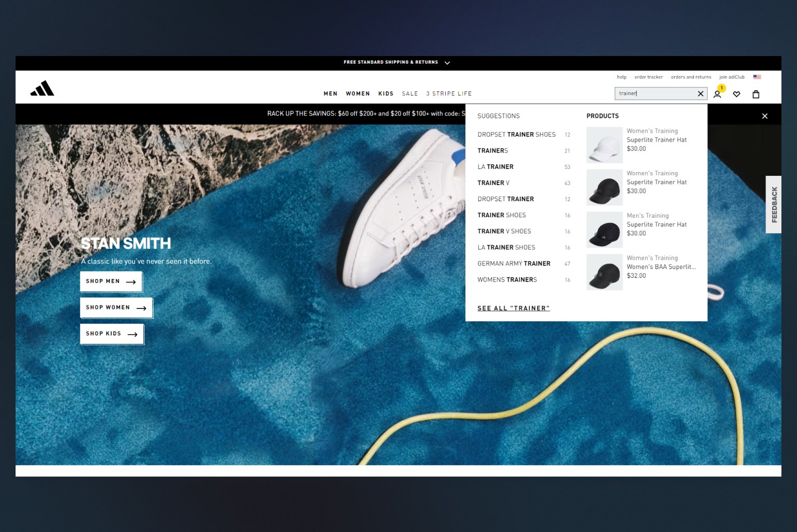Open the 3 STRIPE LIFE menu

click(449, 94)
